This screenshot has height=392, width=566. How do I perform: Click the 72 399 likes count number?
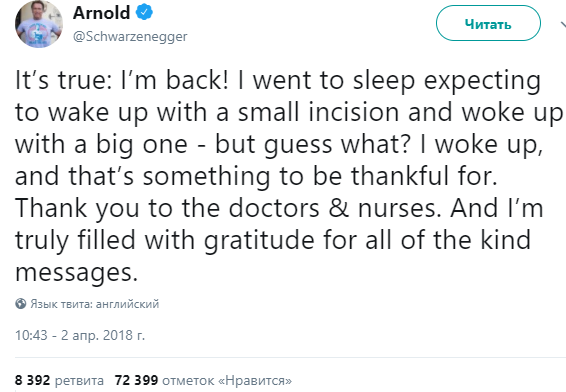pyautogui.click(x=136, y=380)
